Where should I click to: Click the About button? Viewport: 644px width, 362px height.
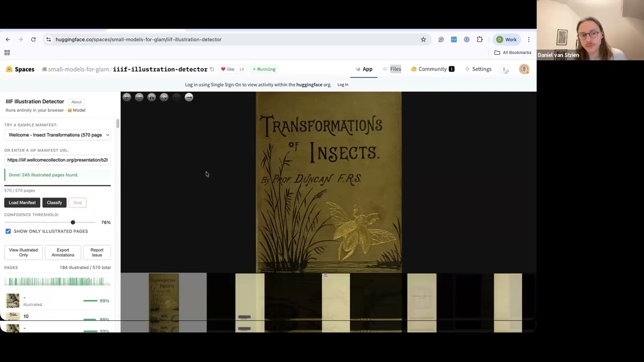pos(76,102)
